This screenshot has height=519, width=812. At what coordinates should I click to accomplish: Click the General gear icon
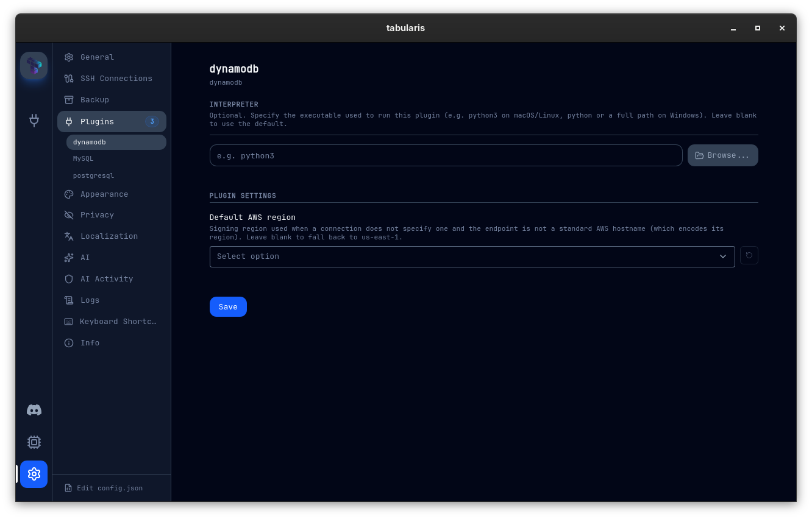click(69, 57)
